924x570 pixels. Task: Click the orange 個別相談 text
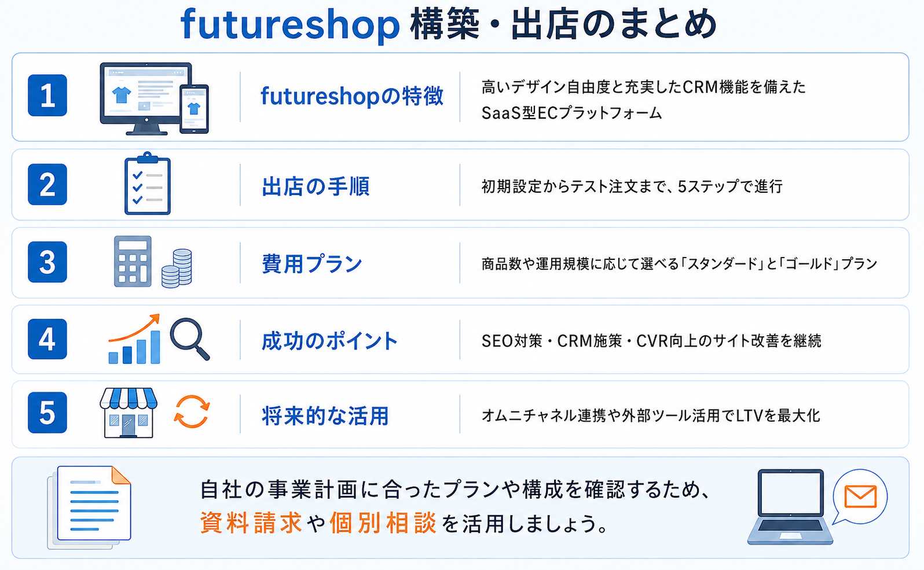click(x=383, y=523)
